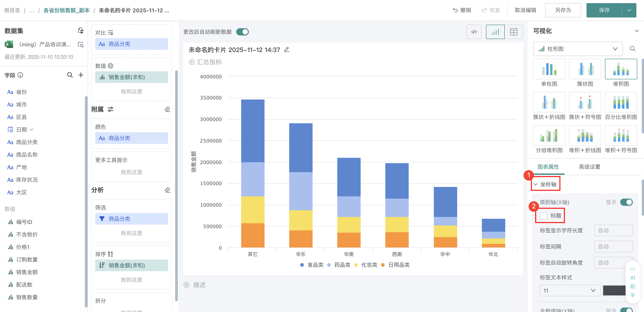This screenshot has width=644, height=312.
Task: Add new field with plus icon
Action: click(x=81, y=75)
